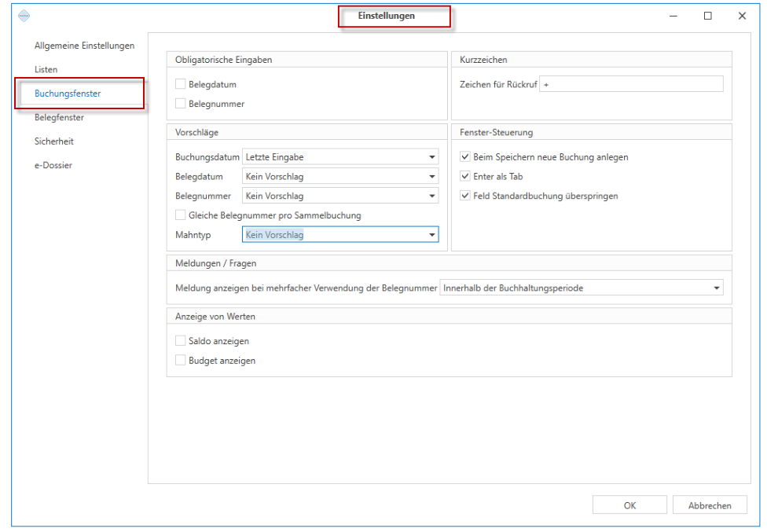
Task: Close the Einstellungen dialog
Action: (x=742, y=17)
